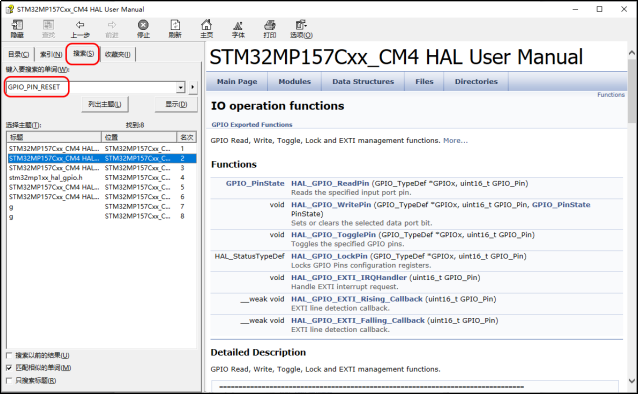Select the 'g' search result ranked 7
This screenshot has width=639, height=395.
click(x=102, y=207)
